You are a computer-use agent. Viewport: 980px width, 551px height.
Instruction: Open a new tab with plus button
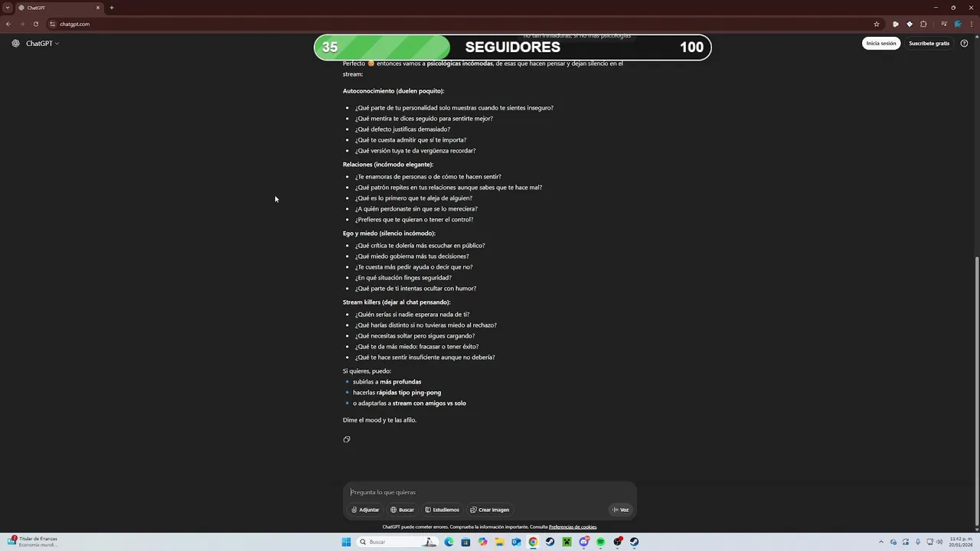coord(112,8)
